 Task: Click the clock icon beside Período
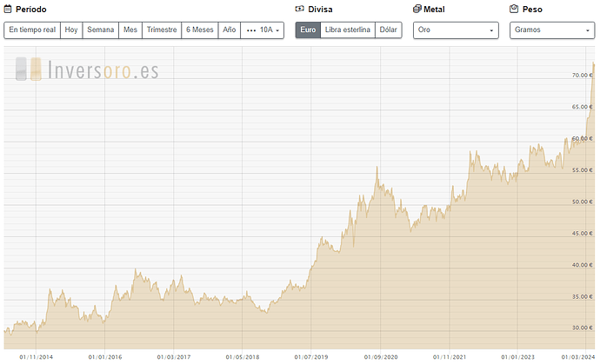pyautogui.click(x=9, y=9)
